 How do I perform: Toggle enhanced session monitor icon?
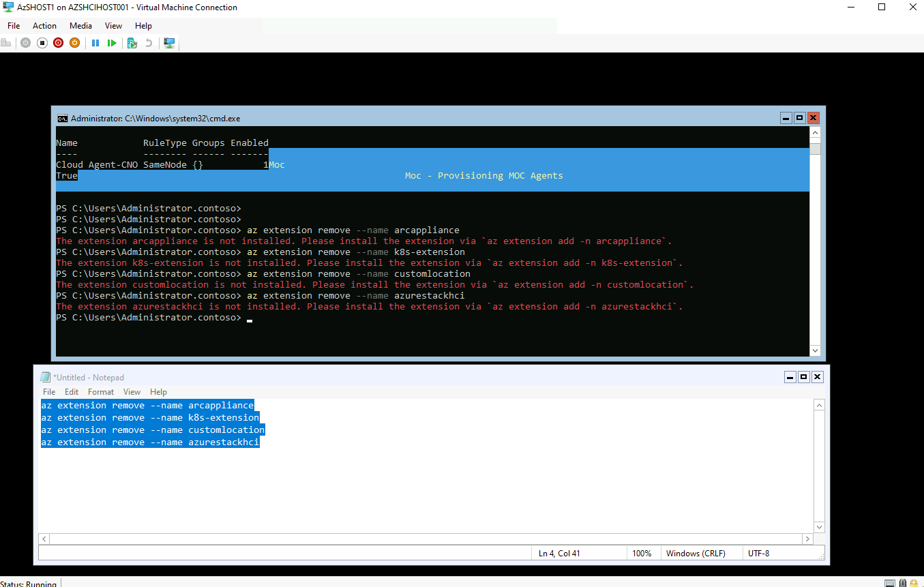169,43
